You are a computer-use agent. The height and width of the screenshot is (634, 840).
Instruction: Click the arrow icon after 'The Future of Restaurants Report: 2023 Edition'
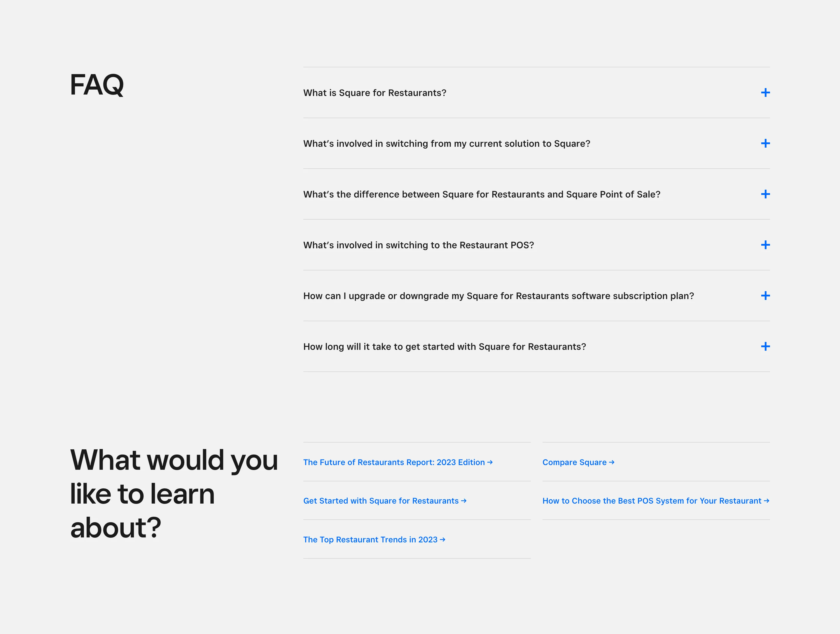click(x=490, y=462)
